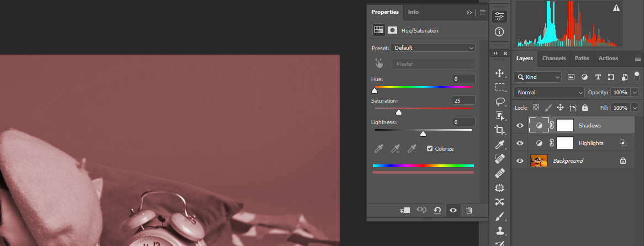
Task: Switch to the Properties tab
Action: [x=385, y=12]
